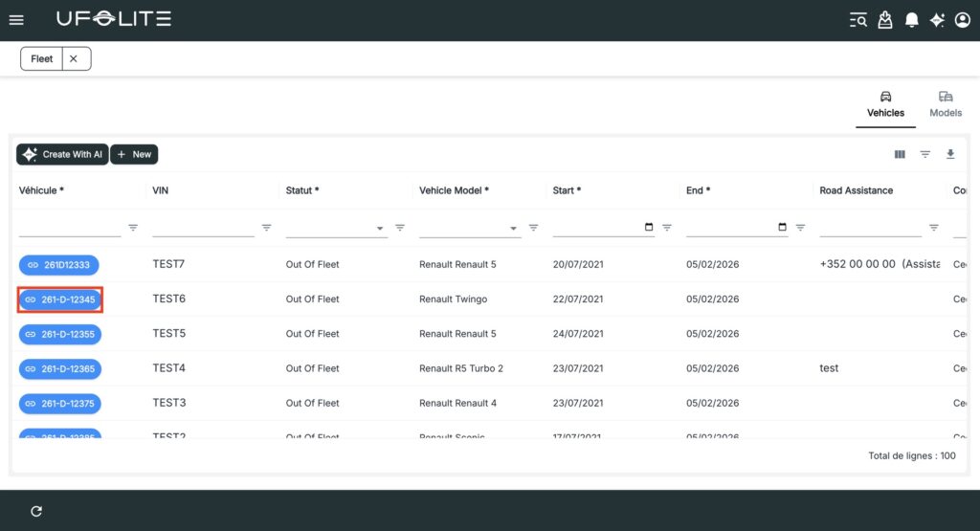Click the notifications bell icon

point(912,20)
